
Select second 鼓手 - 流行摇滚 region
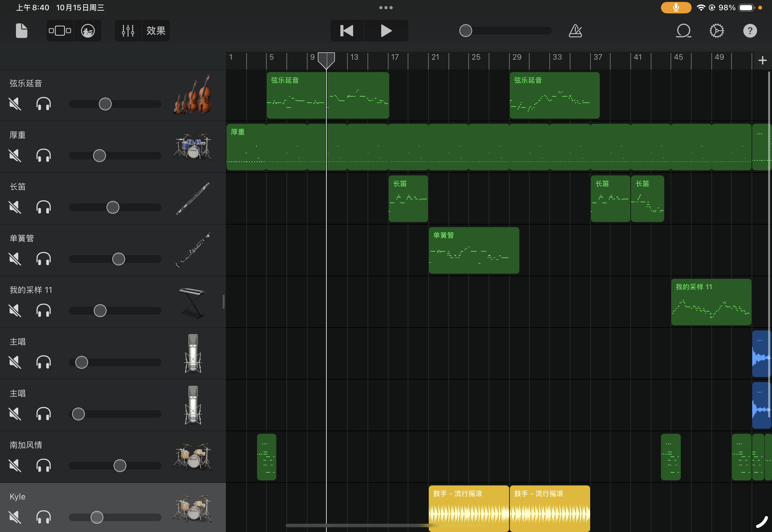click(550, 508)
